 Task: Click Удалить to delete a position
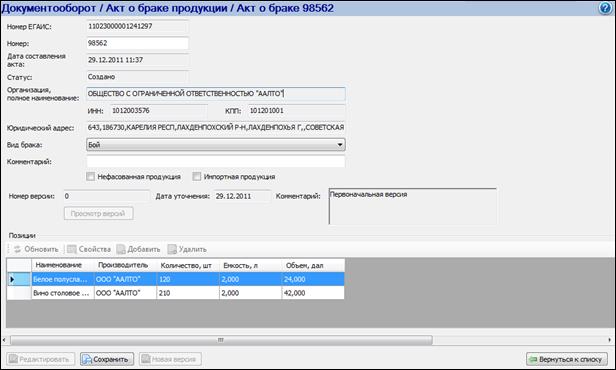187,249
